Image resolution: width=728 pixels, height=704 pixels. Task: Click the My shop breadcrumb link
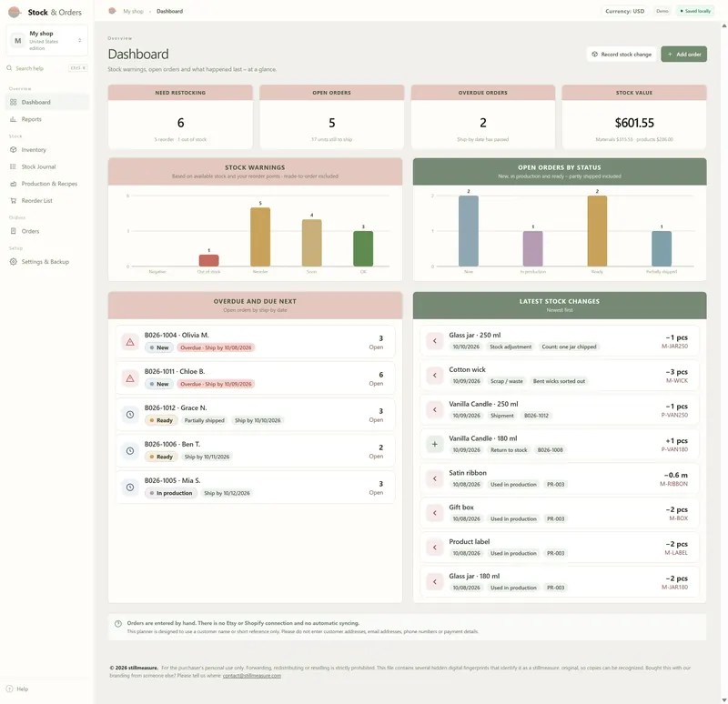(133, 11)
